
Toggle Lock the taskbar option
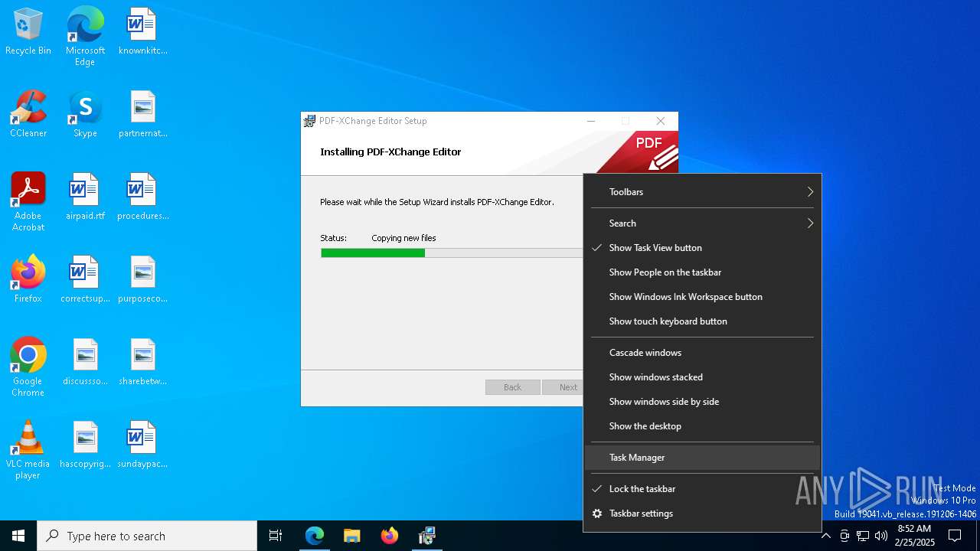(702, 489)
